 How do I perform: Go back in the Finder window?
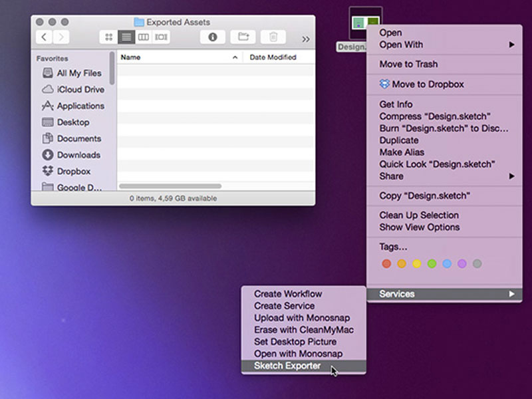point(44,37)
